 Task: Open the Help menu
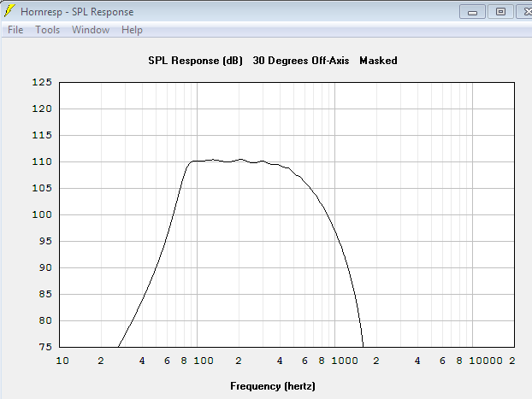tap(132, 30)
